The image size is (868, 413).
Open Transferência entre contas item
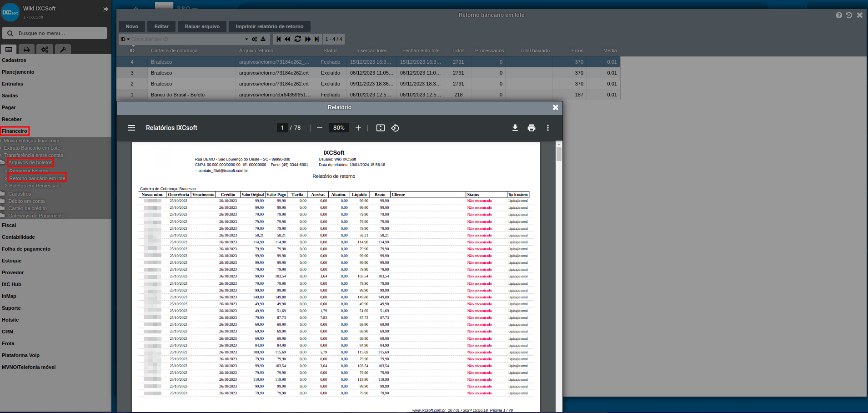[33, 155]
